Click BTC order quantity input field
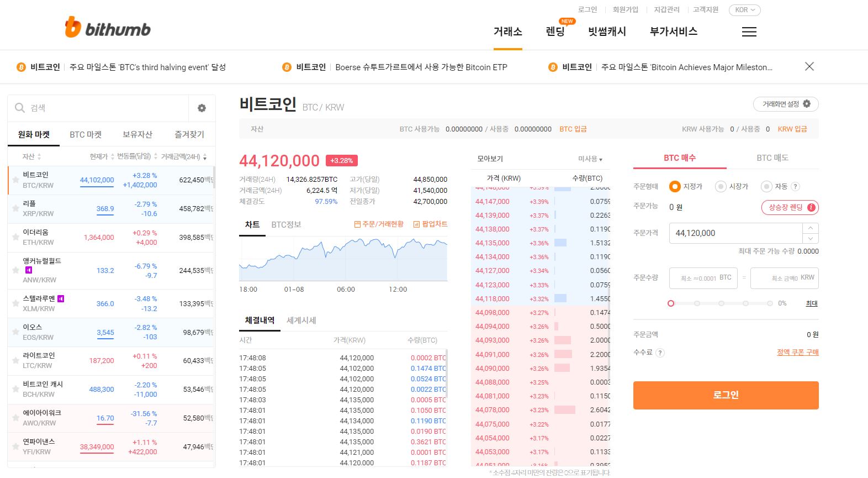Image resolution: width=868 pixels, height=478 pixels. click(703, 278)
